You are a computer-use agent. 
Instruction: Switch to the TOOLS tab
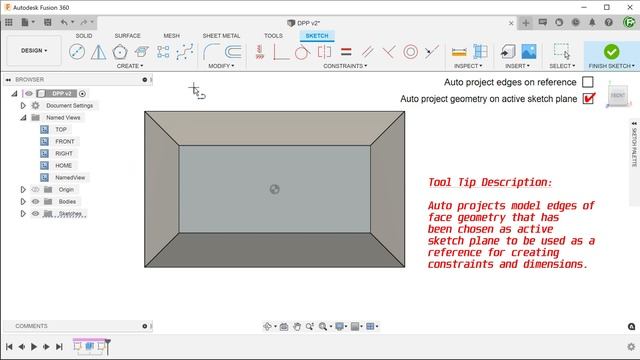273,36
